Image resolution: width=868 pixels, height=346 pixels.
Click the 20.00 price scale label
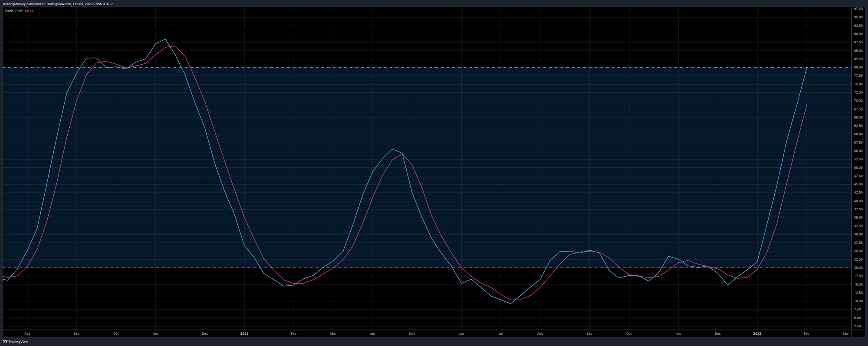(858, 268)
